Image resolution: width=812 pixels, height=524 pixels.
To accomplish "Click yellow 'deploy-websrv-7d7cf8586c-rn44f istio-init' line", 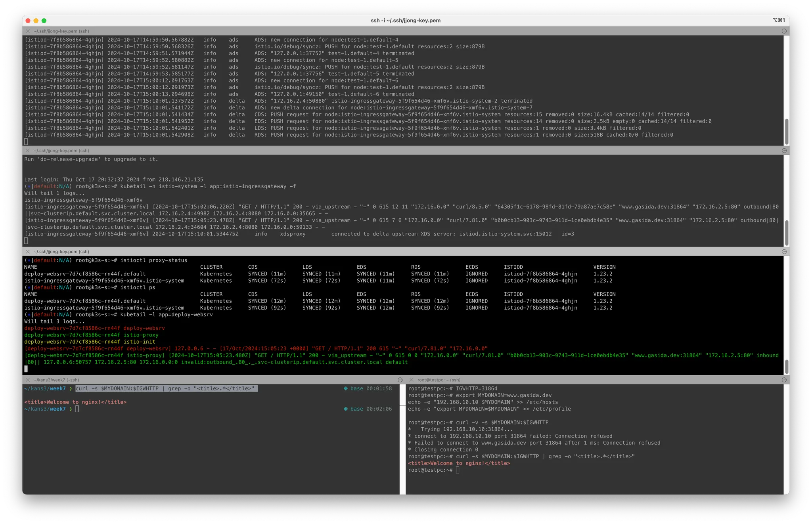I will (90, 342).
